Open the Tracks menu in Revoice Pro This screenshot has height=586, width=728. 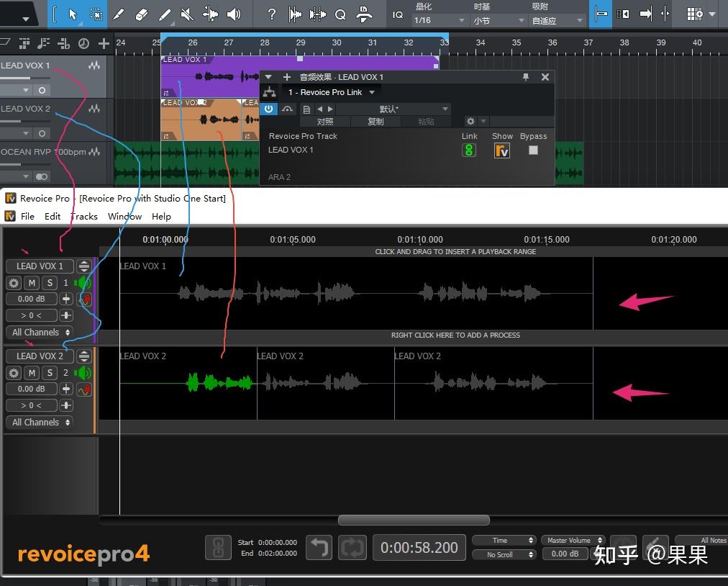[84, 216]
